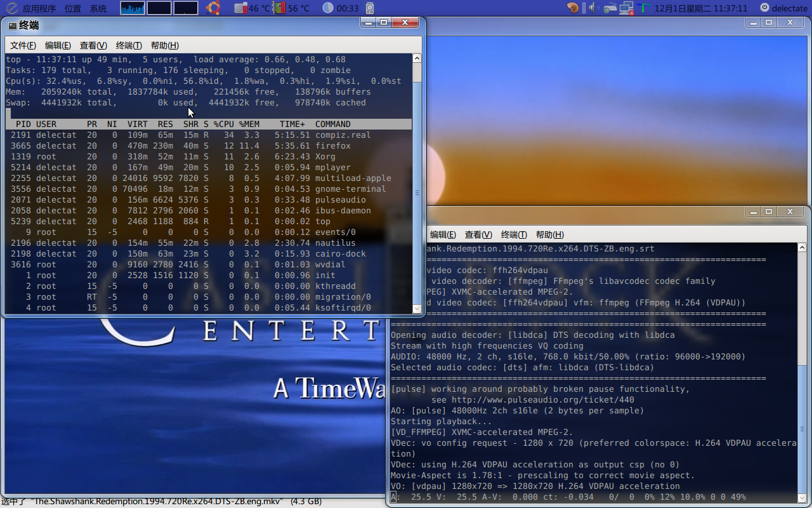Viewport: 812px width, 508px height.
Task: Click the "TIME+" column header in top
Action: [292, 124]
